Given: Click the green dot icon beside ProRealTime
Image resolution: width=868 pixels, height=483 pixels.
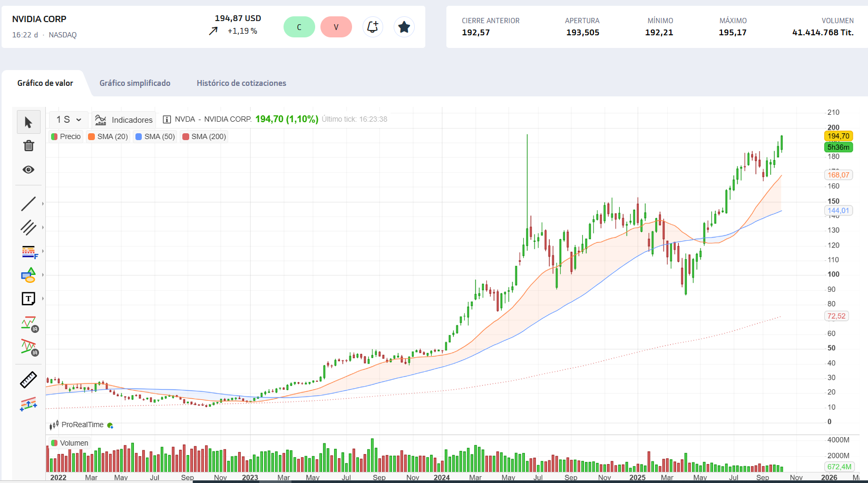Looking at the screenshot, I should coord(110,425).
